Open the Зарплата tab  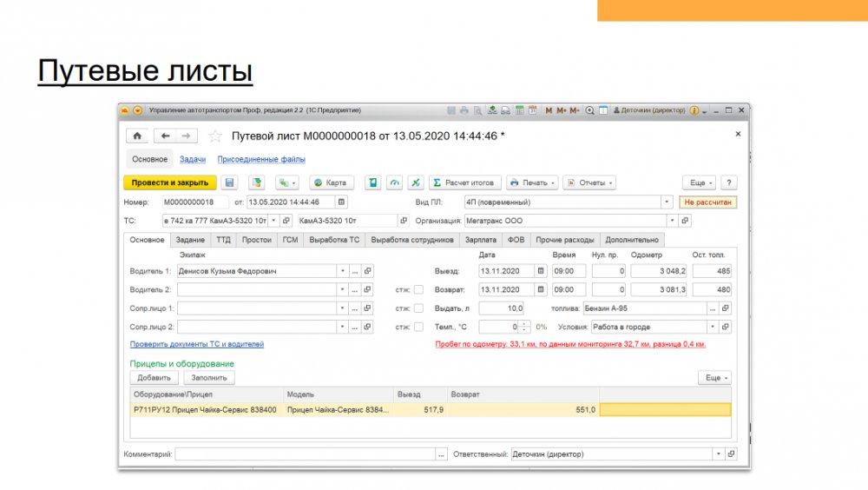tap(481, 240)
